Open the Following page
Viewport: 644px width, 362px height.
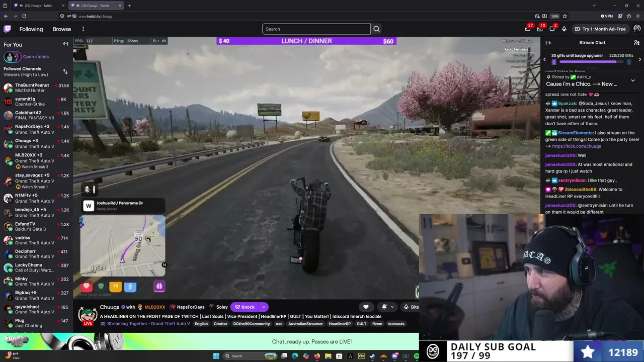pyautogui.click(x=31, y=29)
